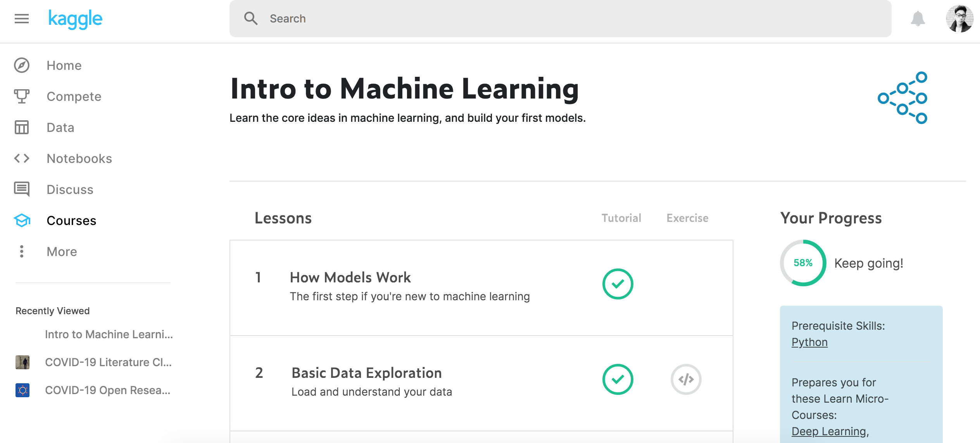This screenshot has height=443, width=980.
Task: Click the Kaggle logo
Action: (x=75, y=19)
